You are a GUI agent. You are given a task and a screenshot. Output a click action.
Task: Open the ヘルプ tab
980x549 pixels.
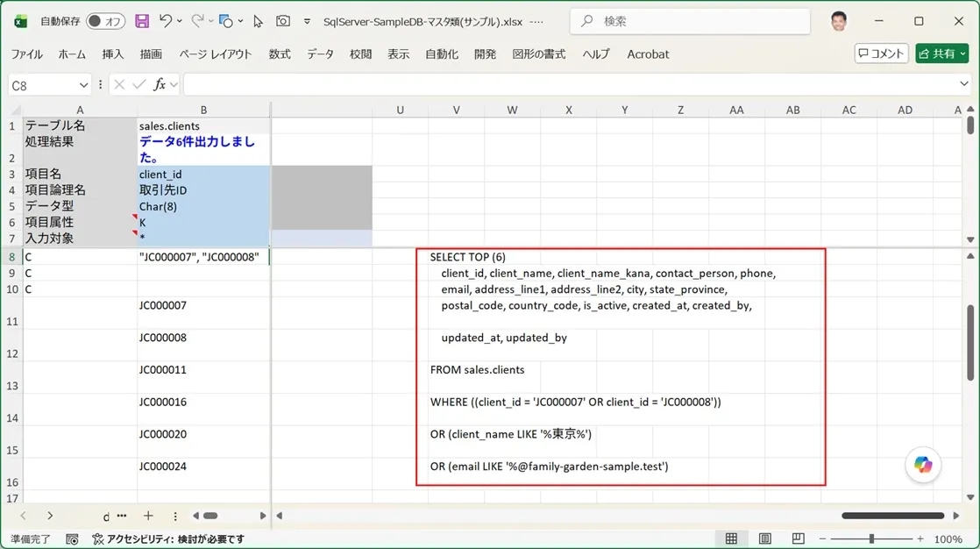pos(595,54)
